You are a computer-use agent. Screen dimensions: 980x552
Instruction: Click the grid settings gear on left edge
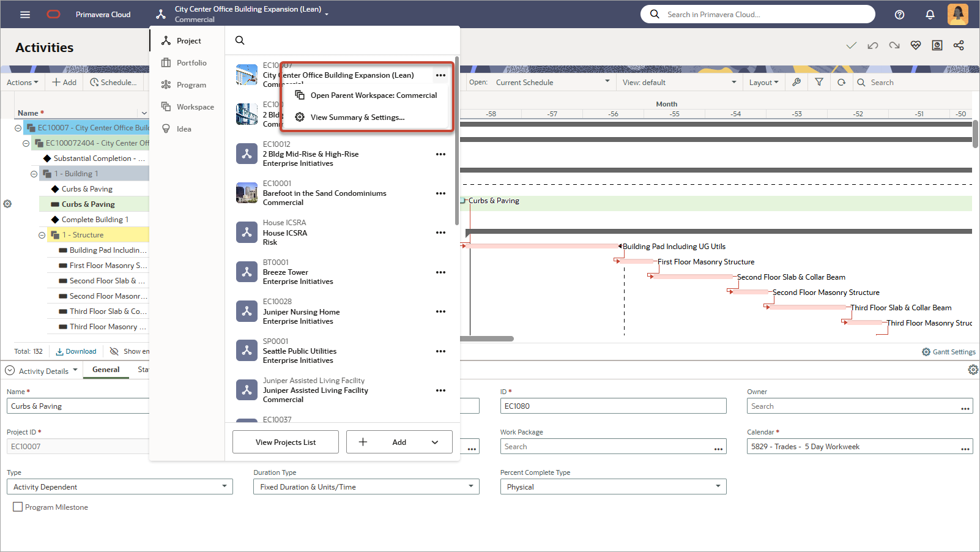click(x=7, y=204)
